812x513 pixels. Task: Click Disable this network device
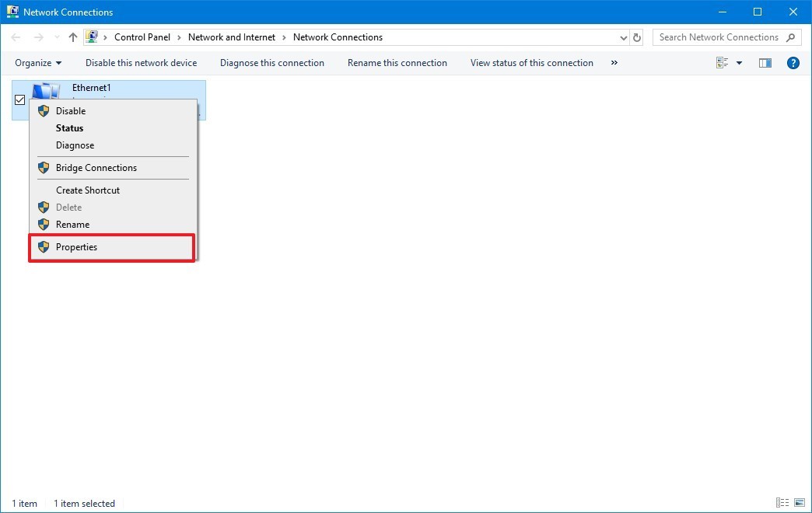(141, 63)
